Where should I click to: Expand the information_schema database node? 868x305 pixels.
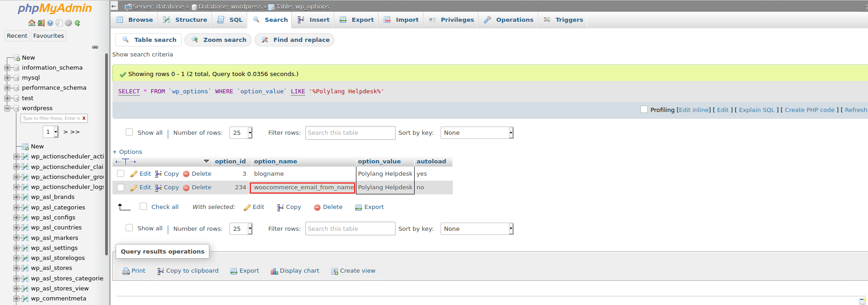(7, 67)
